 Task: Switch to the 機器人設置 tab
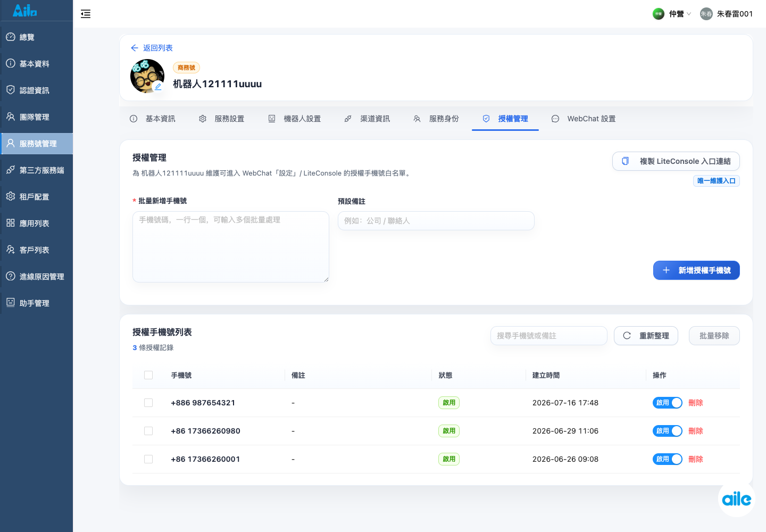[295, 119]
